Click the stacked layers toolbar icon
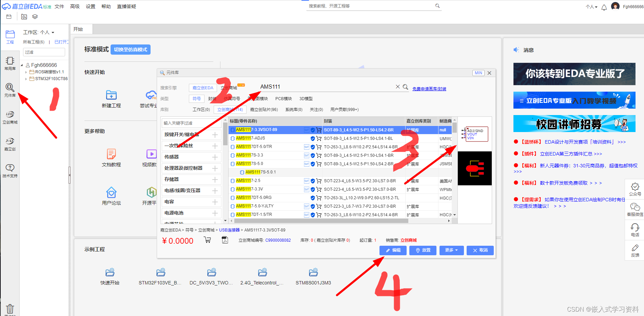 [35, 17]
